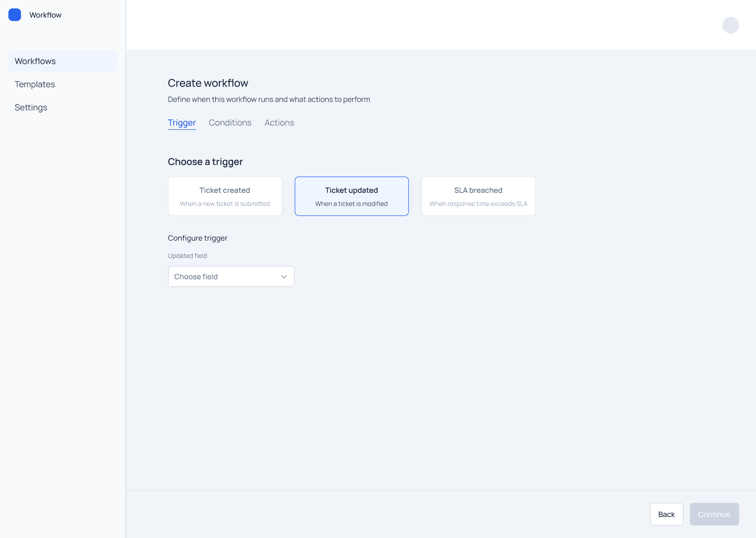Click the Create workflow heading

pyautogui.click(x=208, y=83)
